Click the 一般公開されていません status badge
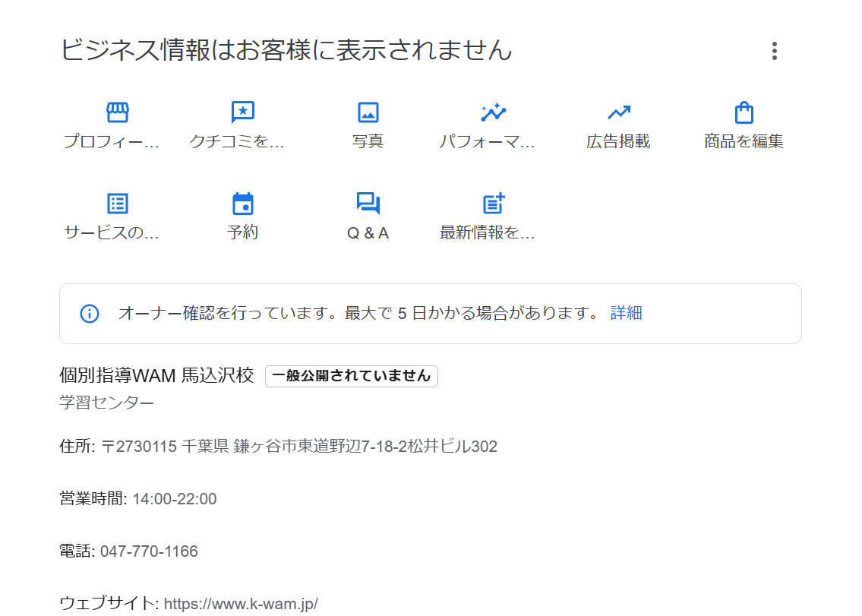 tap(352, 376)
